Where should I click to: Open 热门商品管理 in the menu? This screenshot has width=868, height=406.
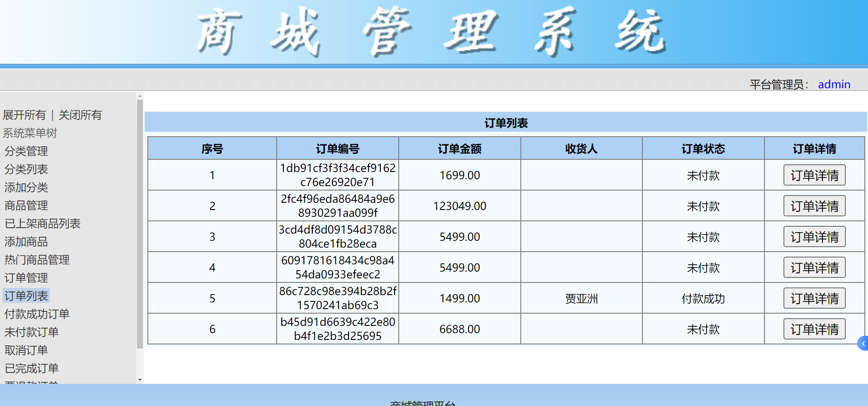(37, 260)
